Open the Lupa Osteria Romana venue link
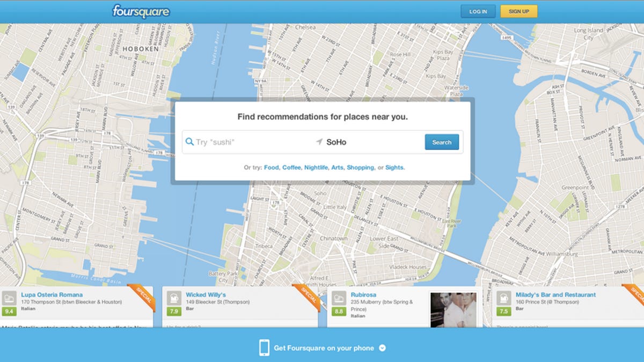The image size is (644, 362). 52,294
